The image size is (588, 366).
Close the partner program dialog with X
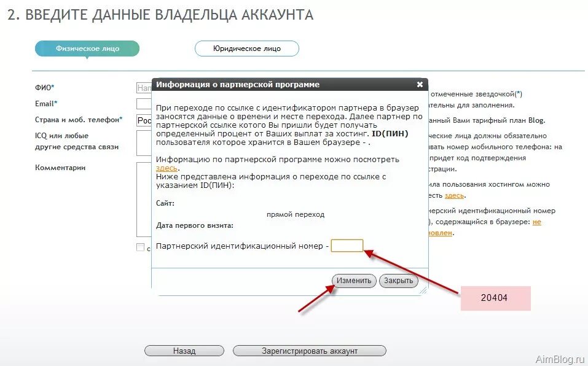(420, 85)
